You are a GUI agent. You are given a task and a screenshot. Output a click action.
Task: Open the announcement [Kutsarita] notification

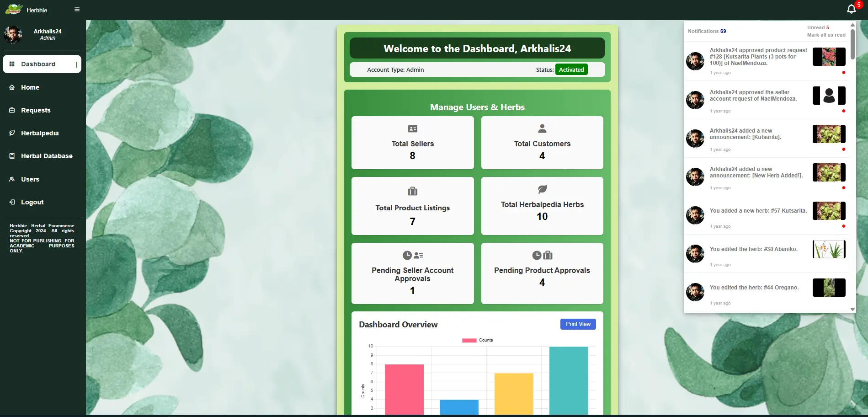[767, 138]
